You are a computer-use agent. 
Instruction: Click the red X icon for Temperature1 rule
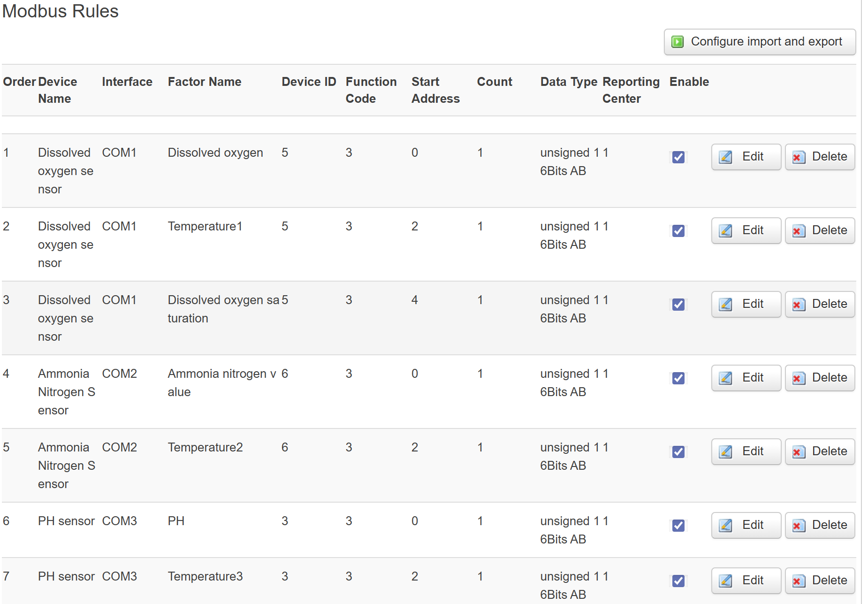798,230
